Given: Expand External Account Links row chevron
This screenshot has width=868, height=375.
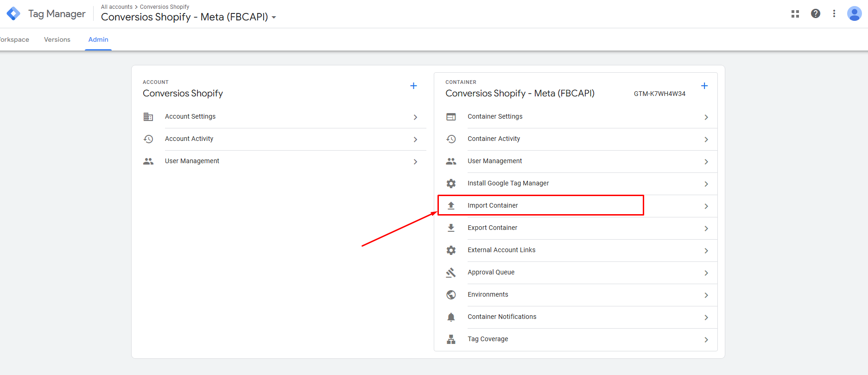Looking at the screenshot, I should 706,251.
